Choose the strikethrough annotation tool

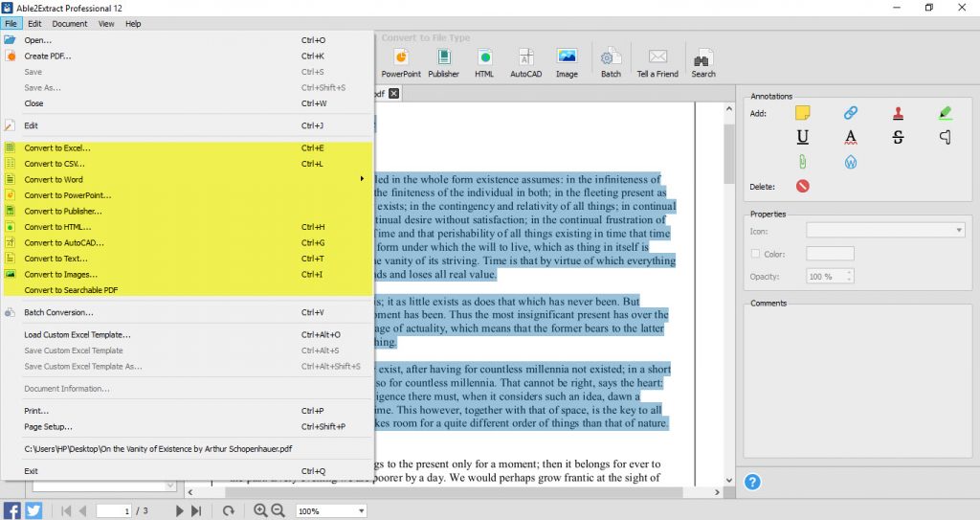pyautogui.click(x=898, y=137)
